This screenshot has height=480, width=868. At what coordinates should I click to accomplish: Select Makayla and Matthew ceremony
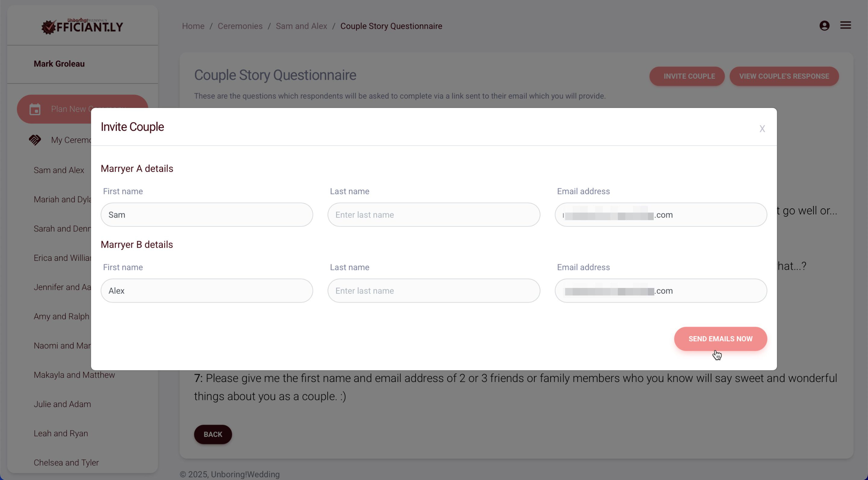pyautogui.click(x=74, y=375)
